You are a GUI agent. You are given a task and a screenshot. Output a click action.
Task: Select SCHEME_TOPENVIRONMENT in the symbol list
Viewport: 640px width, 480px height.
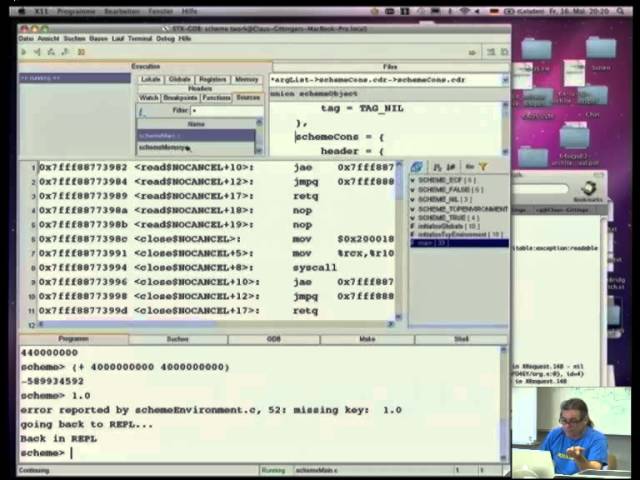pos(459,209)
